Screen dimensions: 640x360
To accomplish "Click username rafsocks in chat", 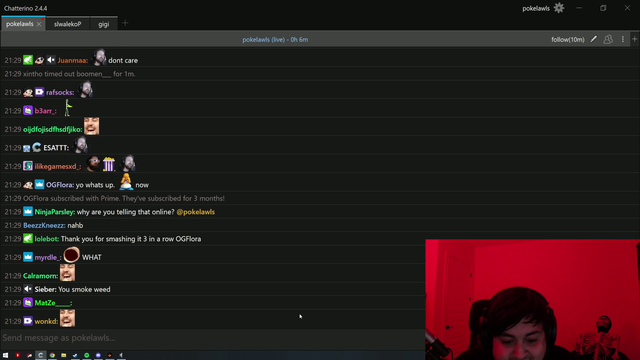I will coord(60,92).
